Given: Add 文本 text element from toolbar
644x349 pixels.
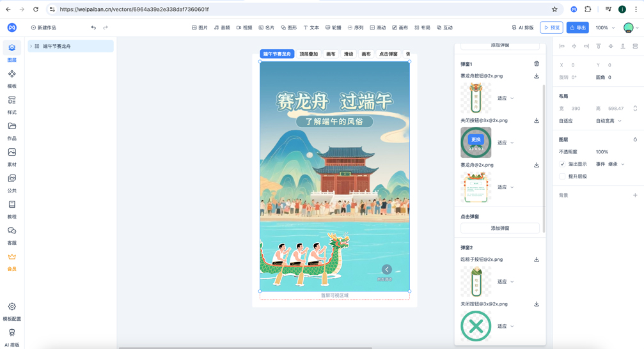Looking at the screenshot, I should [x=311, y=28].
